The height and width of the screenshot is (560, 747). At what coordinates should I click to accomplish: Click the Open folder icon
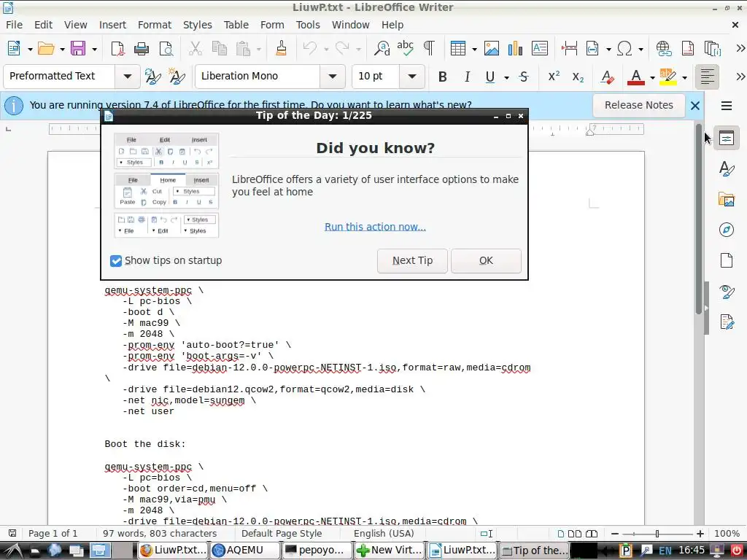tap(46, 49)
